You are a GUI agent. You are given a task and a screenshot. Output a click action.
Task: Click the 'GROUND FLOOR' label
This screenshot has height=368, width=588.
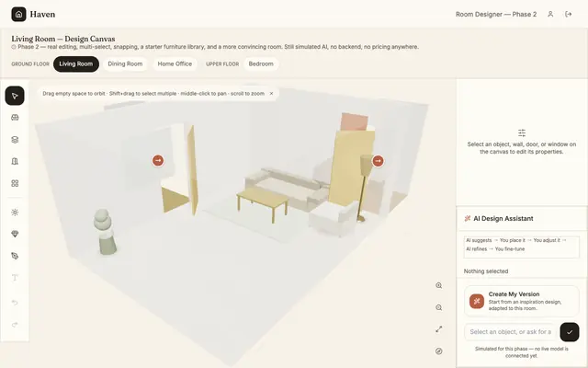[30, 64]
